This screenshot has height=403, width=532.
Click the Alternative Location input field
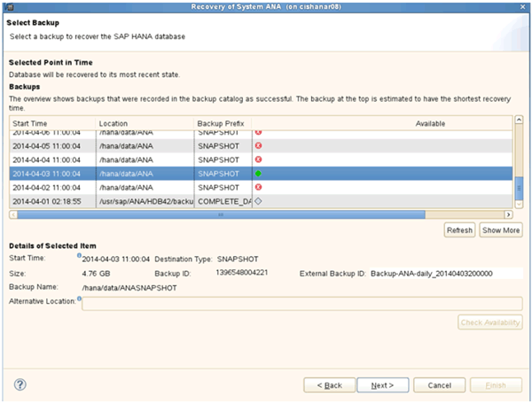301,304
